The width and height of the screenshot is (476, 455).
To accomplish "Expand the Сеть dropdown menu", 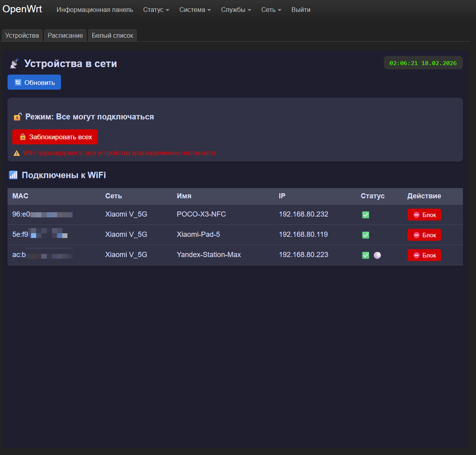I will [271, 10].
